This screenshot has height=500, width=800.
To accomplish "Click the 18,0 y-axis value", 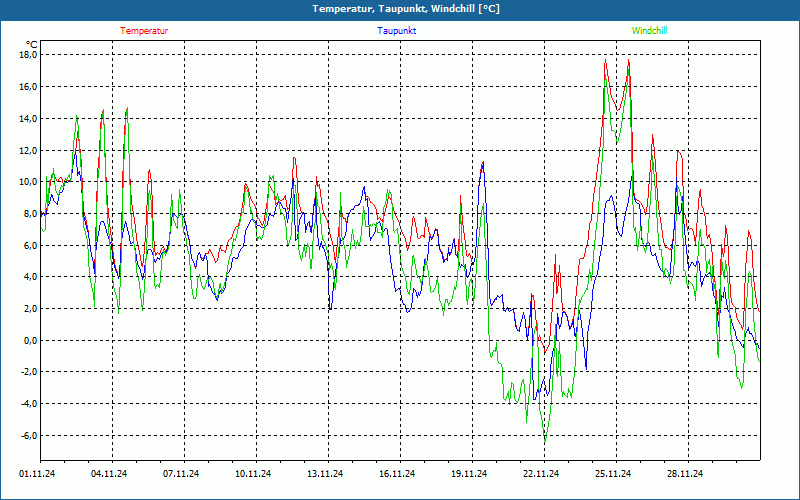I will click(x=28, y=55).
